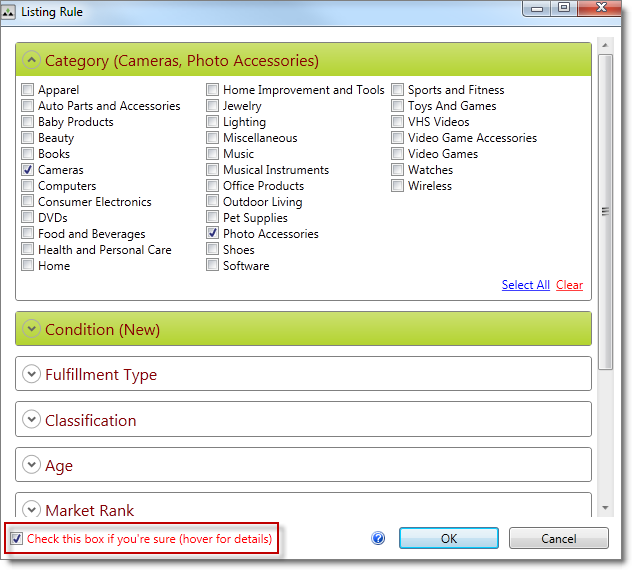Click the blue help question mark icon

pyautogui.click(x=378, y=538)
